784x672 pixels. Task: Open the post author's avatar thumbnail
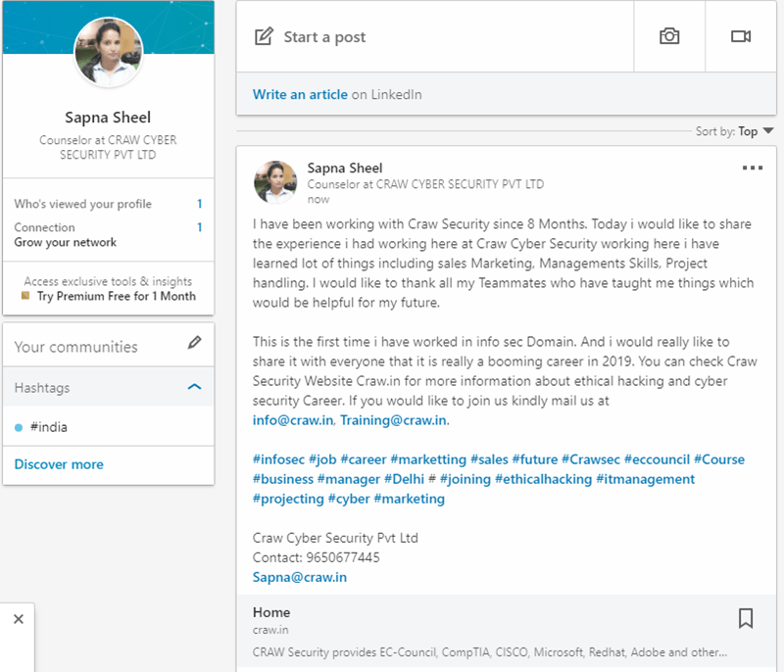[275, 182]
